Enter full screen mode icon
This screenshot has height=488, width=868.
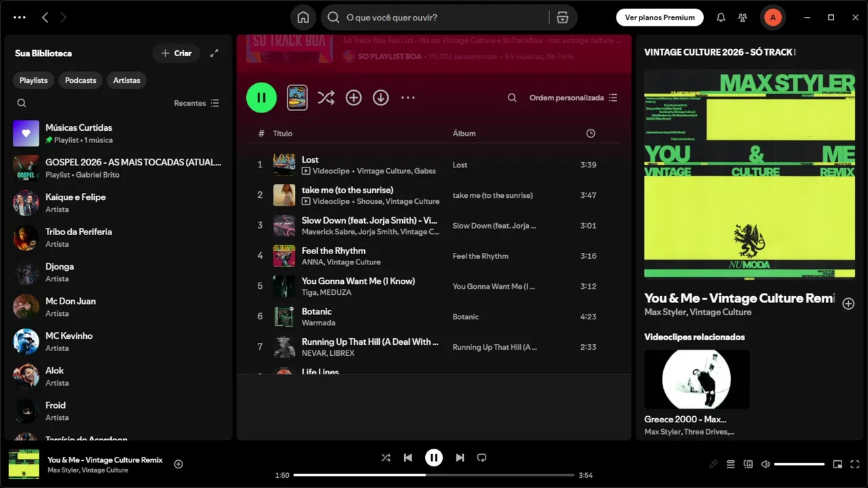[x=855, y=464]
